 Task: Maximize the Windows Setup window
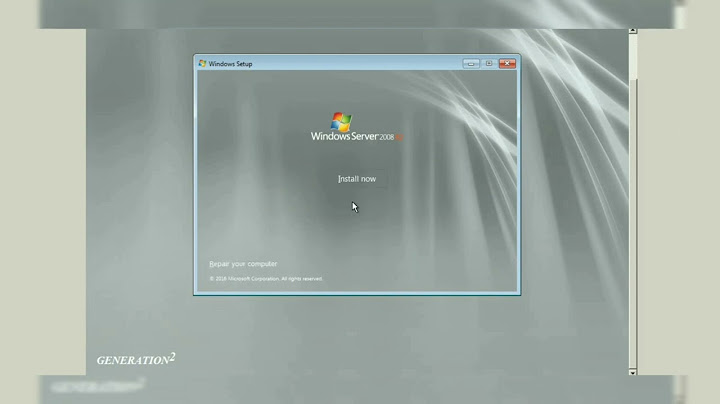(x=489, y=64)
